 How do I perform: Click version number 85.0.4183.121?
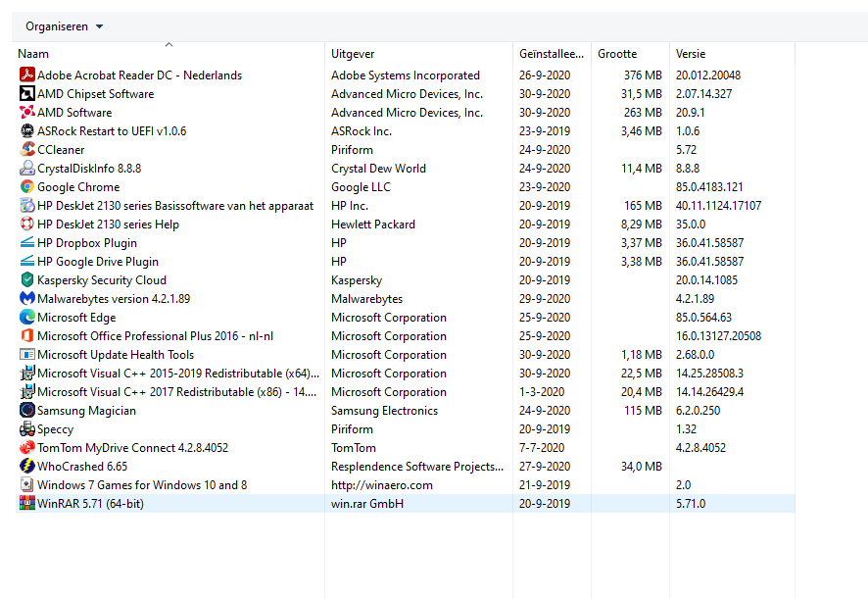click(x=708, y=186)
